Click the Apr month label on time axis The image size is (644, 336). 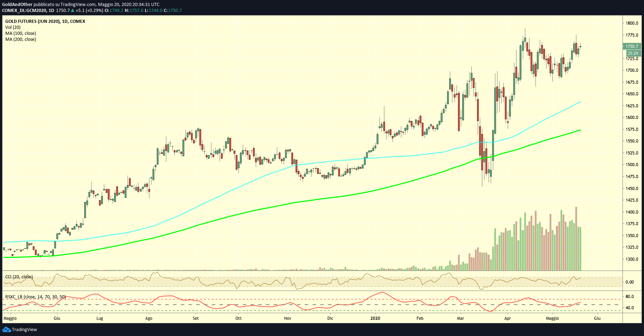(508, 318)
